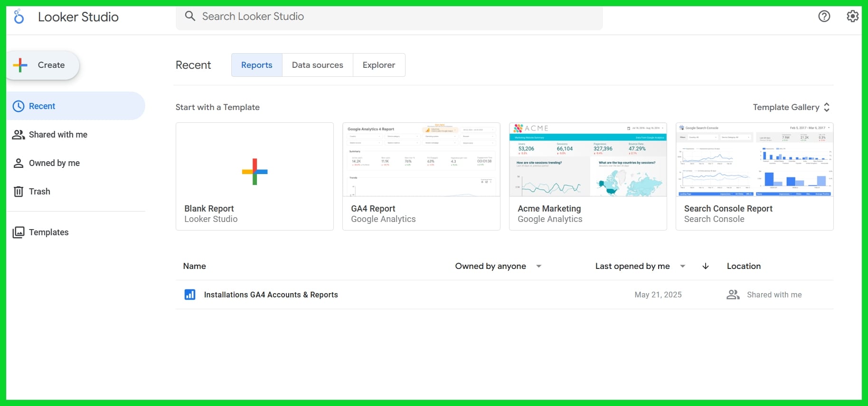
Task: Click the Create button
Action: click(43, 65)
